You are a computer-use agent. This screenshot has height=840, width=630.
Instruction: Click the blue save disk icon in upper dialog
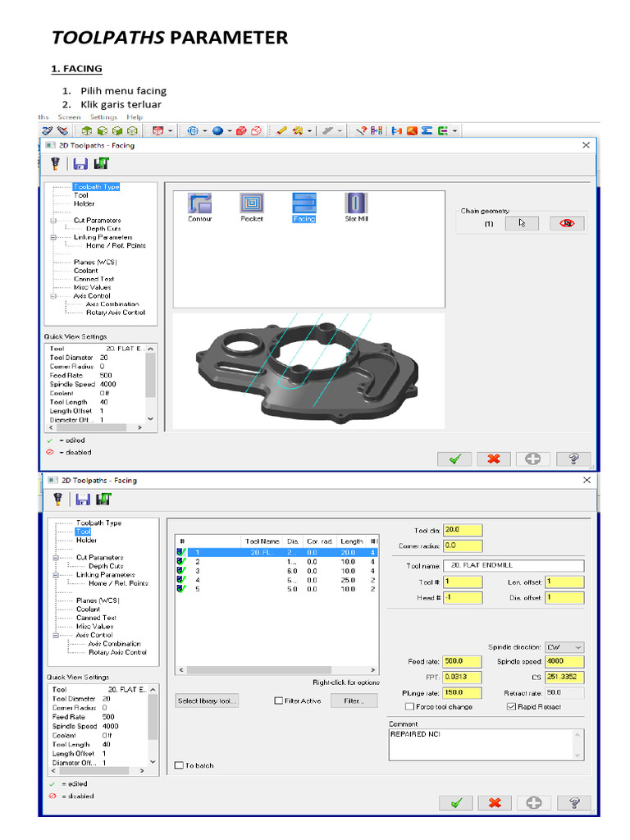click(x=80, y=164)
